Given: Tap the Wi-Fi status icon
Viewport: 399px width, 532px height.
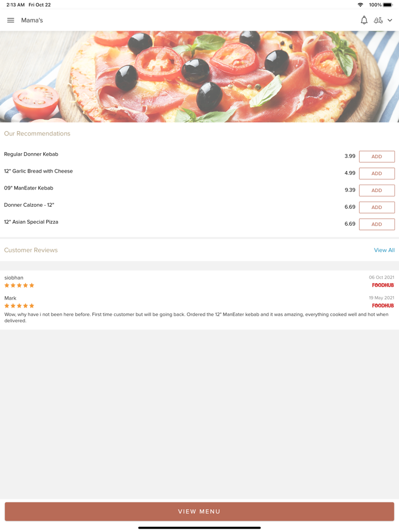Looking at the screenshot, I should 360,5.
